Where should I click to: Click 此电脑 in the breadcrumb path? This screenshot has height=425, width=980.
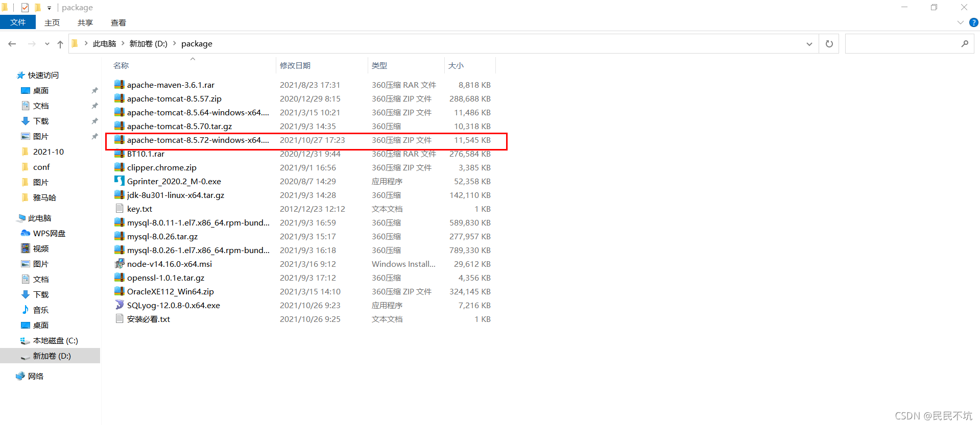(105, 43)
